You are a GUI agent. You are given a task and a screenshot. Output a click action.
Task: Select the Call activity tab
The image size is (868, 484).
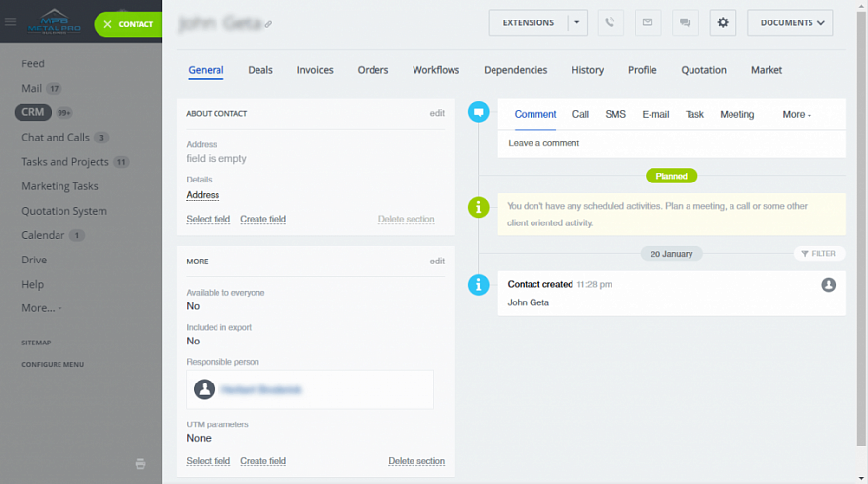580,115
